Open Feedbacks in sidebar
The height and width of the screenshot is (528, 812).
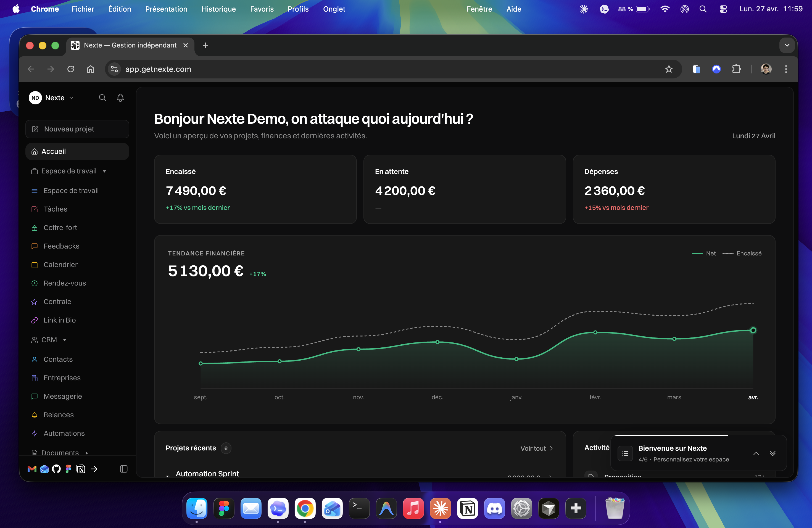pos(77,246)
